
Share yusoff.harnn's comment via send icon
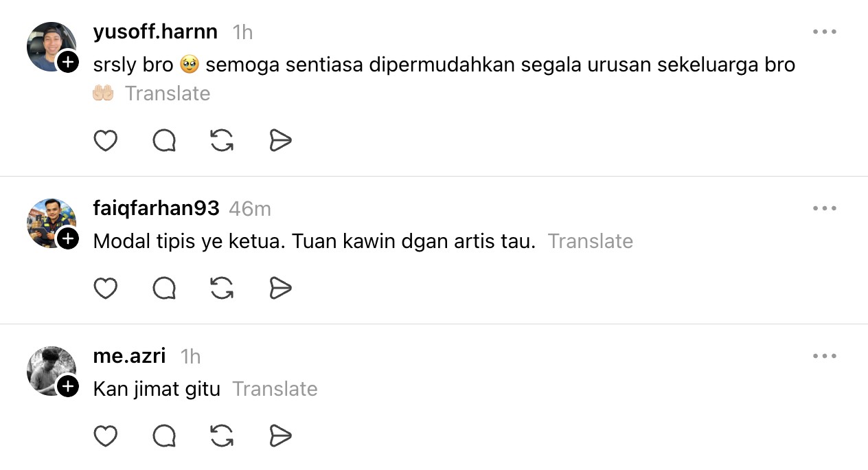coord(280,141)
